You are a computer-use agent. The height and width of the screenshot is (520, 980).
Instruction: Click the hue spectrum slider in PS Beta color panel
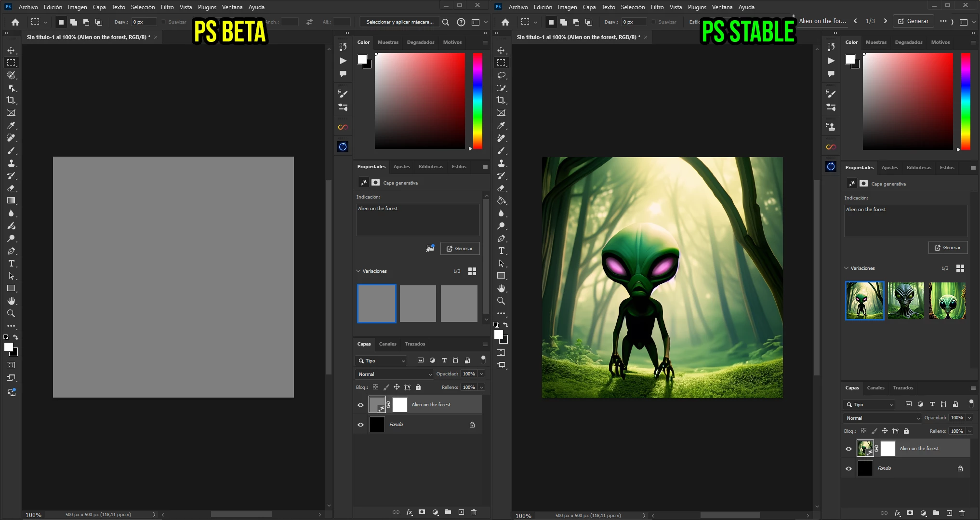pyautogui.click(x=477, y=101)
